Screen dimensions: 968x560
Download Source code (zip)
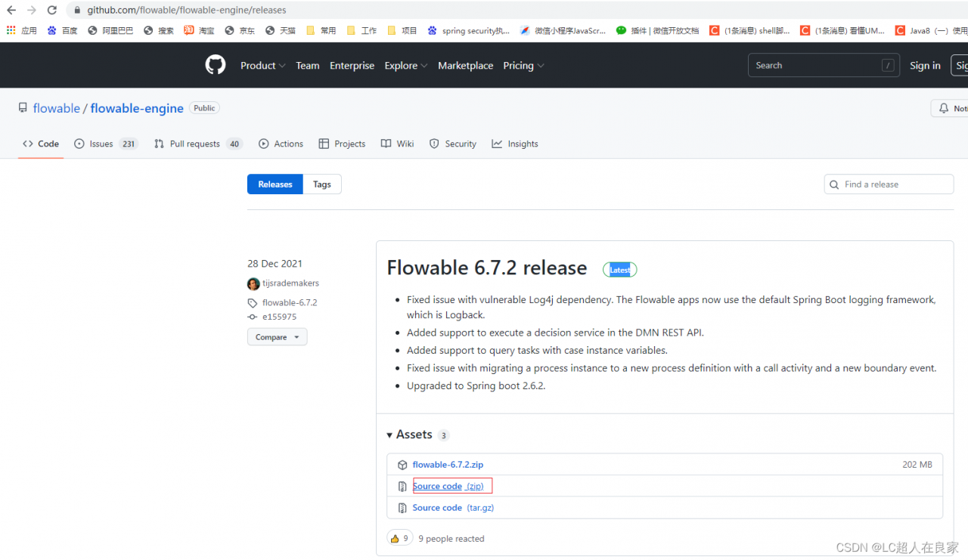[448, 486]
